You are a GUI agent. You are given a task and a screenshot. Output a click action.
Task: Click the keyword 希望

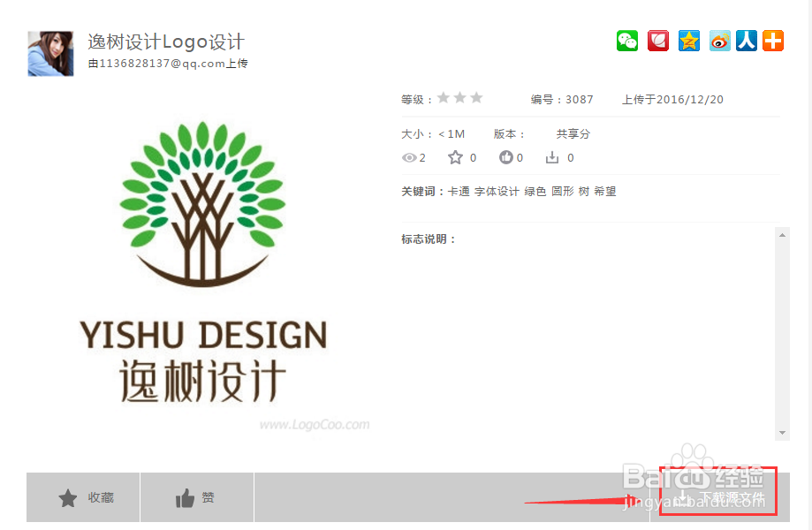tap(605, 192)
